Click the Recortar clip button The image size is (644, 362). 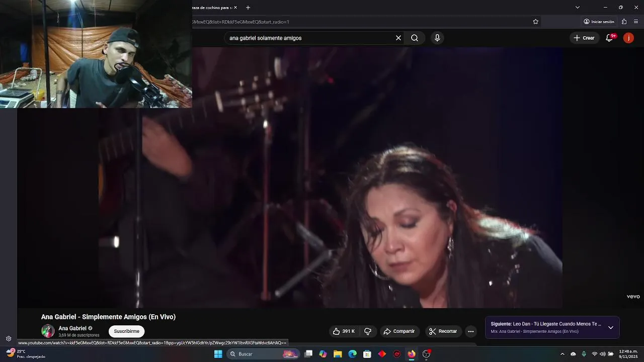click(x=443, y=331)
